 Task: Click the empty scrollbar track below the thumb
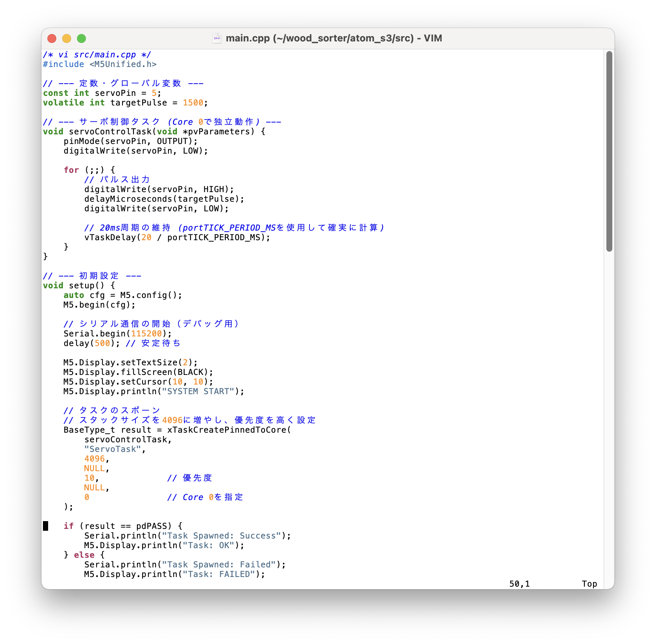tap(609, 407)
